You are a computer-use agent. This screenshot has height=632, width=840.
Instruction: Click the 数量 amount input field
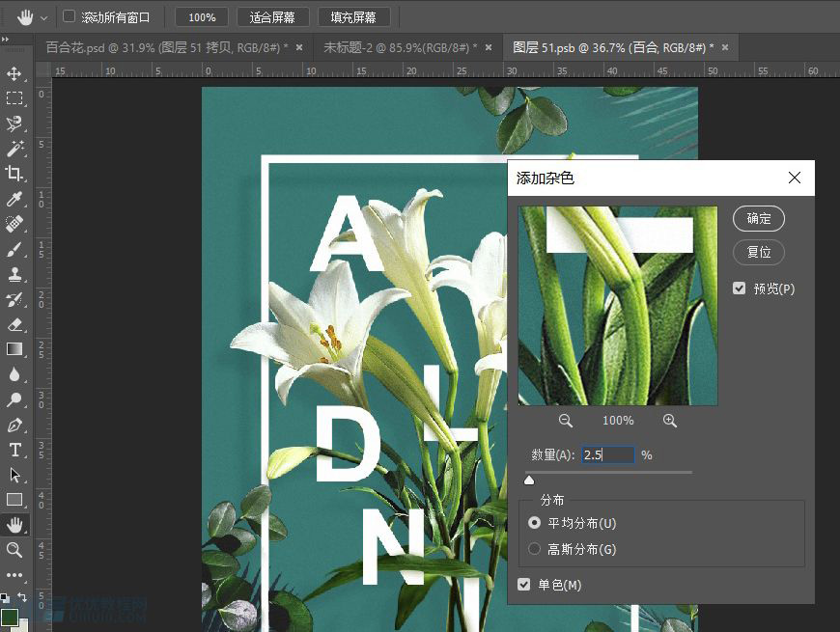pyautogui.click(x=606, y=454)
